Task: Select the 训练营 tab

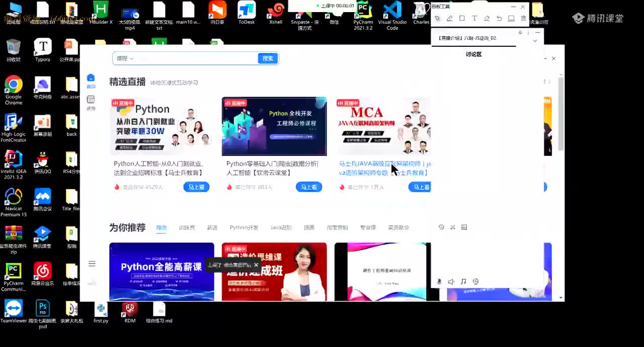Action: tap(187, 228)
